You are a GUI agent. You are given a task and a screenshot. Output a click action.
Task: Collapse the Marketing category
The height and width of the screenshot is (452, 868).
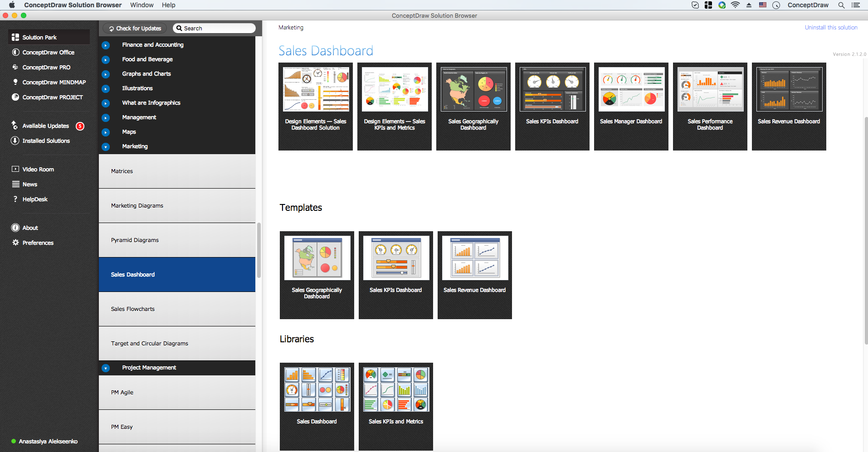[106, 147]
